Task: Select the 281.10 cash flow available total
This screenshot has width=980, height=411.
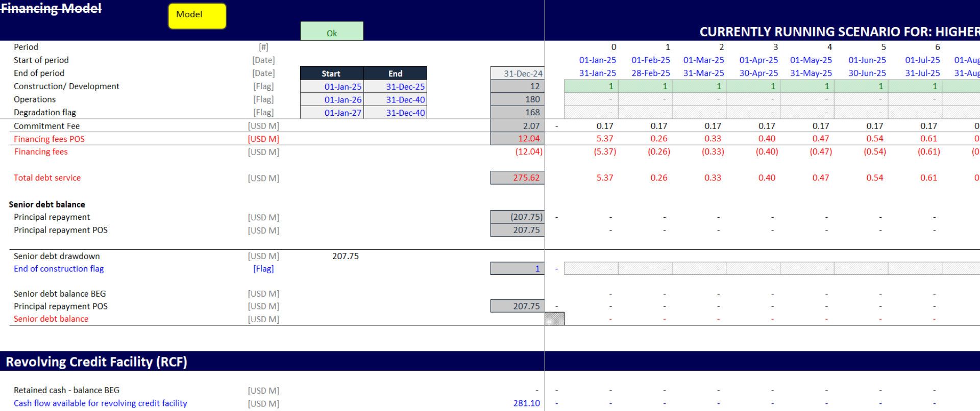Action: coord(526,403)
